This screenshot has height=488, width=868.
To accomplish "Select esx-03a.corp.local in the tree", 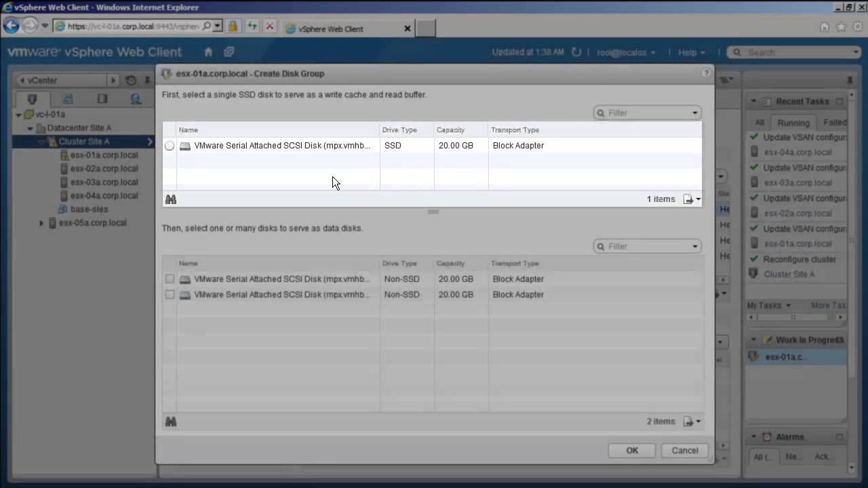I will tap(104, 182).
